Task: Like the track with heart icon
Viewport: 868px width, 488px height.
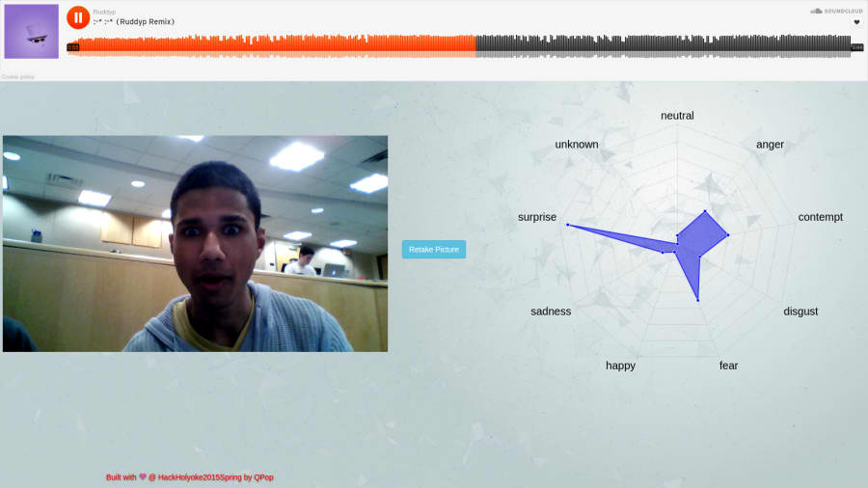Action: pyautogui.click(x=856, y=23)
